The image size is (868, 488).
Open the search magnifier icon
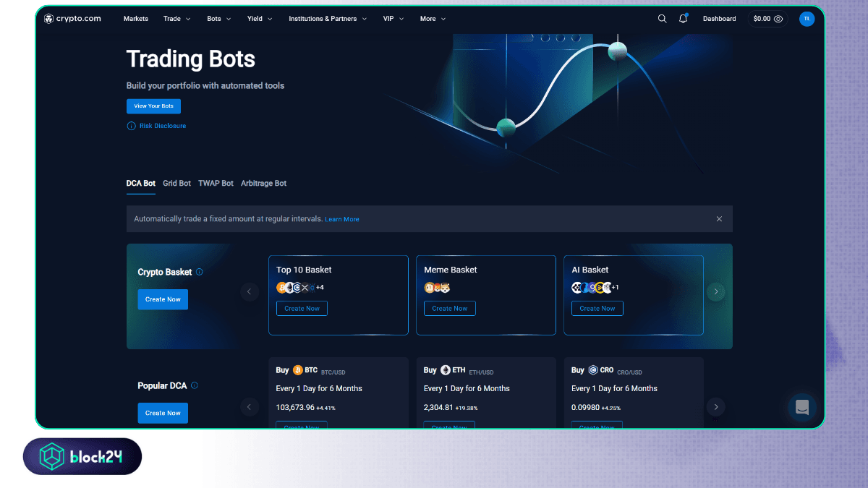pos(662,19)
